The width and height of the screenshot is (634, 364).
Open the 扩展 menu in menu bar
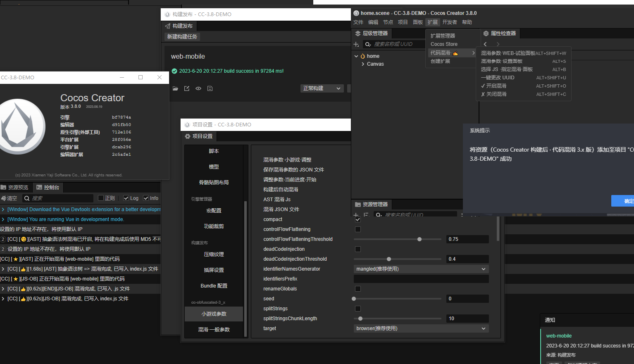pos(433,22)
